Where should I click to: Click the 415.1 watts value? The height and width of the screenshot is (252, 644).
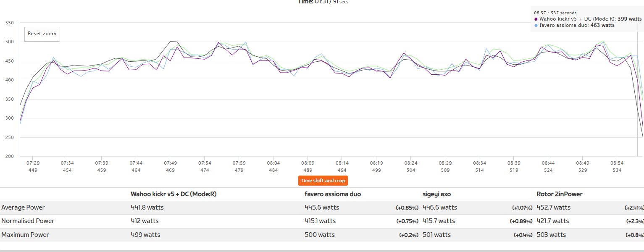tap(320, 221)
